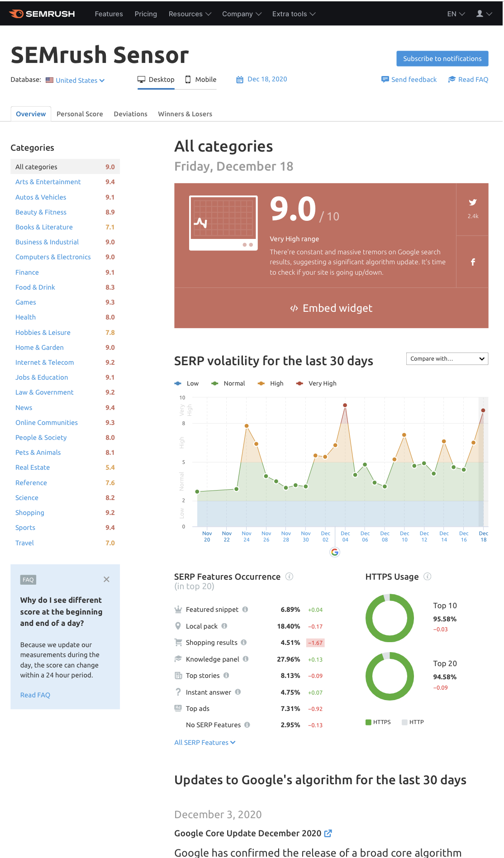The height and width of the screenshot is (858, 504).
Task: Click Subscribe to notifications button
Action: coord(442,59)
